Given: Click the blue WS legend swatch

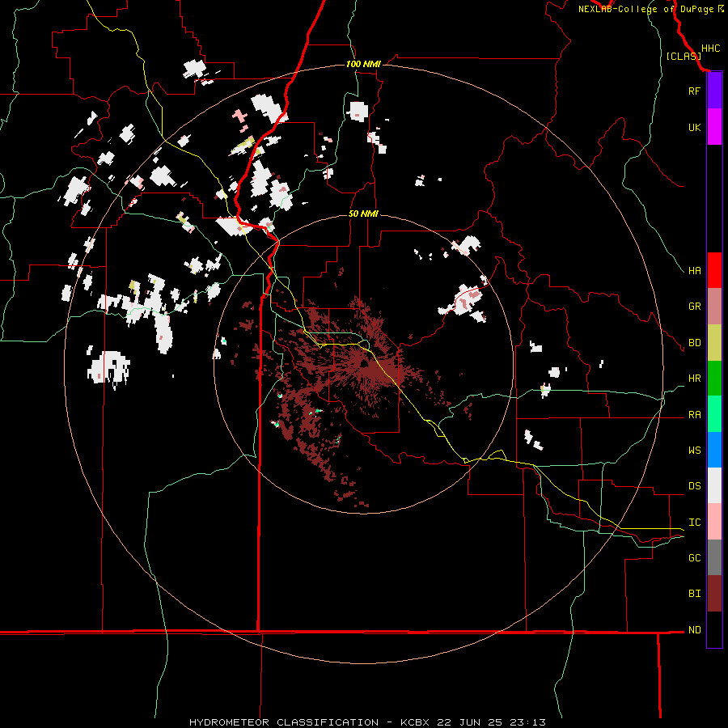Looking at the screenshot, I should point(714,450).
